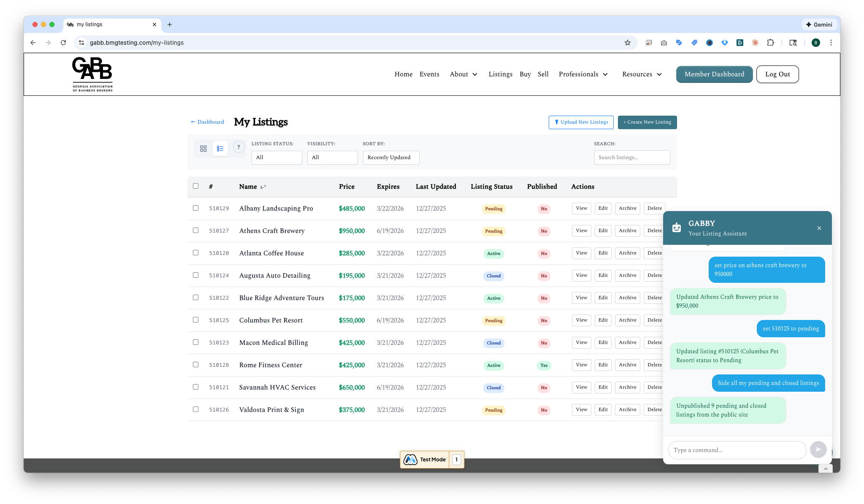Close the GABBY assistant panel
The height and width of the screenshot is (504, 864).
click(x=819, y=228)
